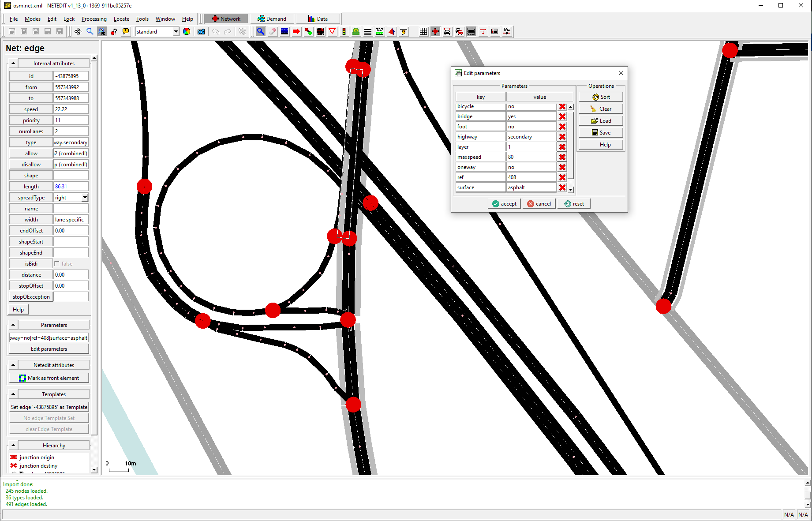Collapse the Parameters section in the sidebar

(x=13, y=325)
